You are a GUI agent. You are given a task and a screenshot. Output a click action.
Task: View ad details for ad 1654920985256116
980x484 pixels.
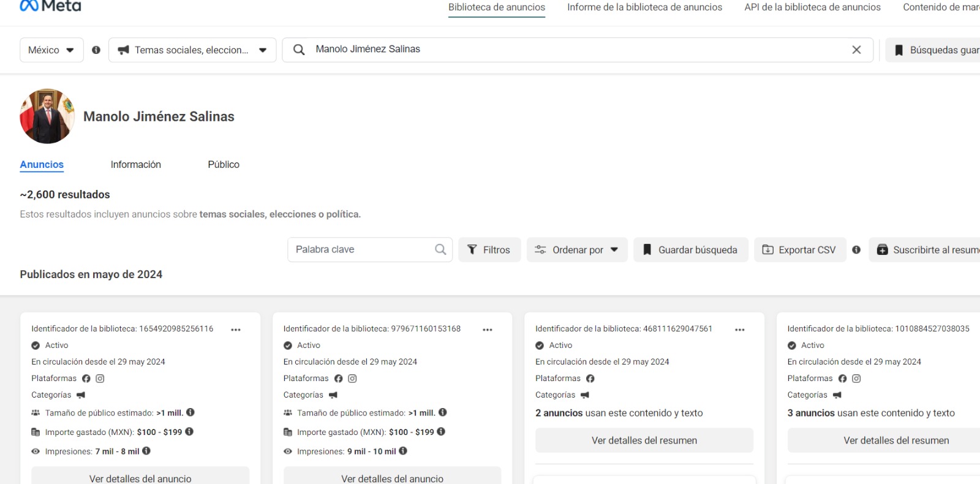pyautogui.click(x=140, y=475)
